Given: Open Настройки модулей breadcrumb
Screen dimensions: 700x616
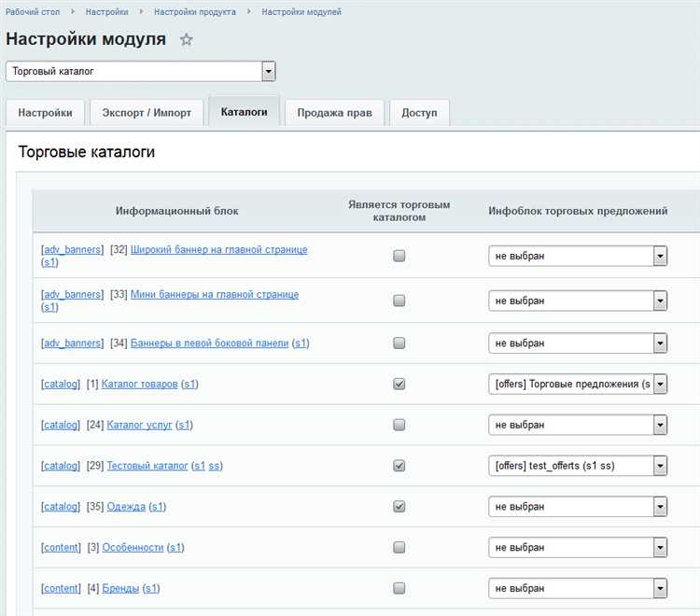Looking at the screenshot, I should pos(301,12).
